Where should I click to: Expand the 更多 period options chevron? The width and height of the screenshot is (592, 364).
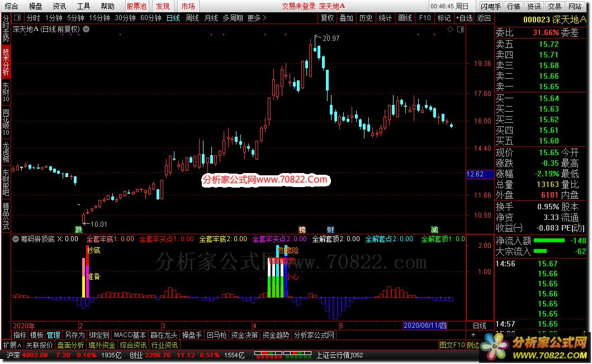(x=264, y=18)
